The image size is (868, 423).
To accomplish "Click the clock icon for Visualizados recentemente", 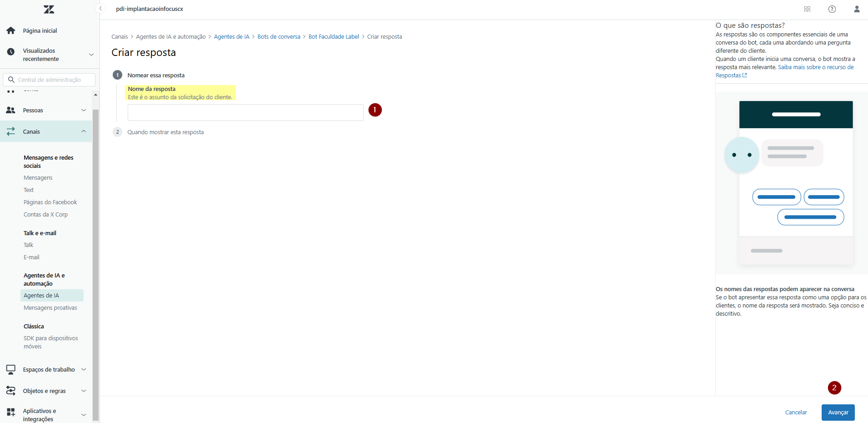I will (11, 52).
